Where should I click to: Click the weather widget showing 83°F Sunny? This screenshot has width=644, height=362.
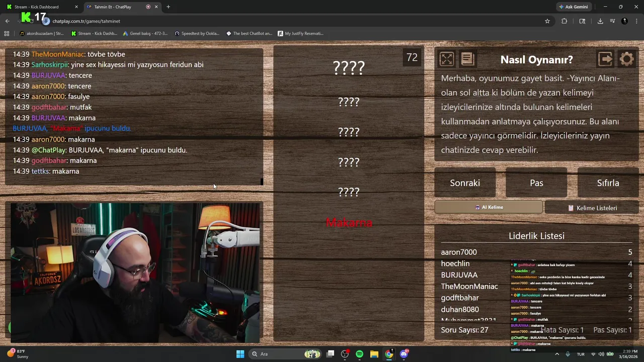[x=18, y=354]
